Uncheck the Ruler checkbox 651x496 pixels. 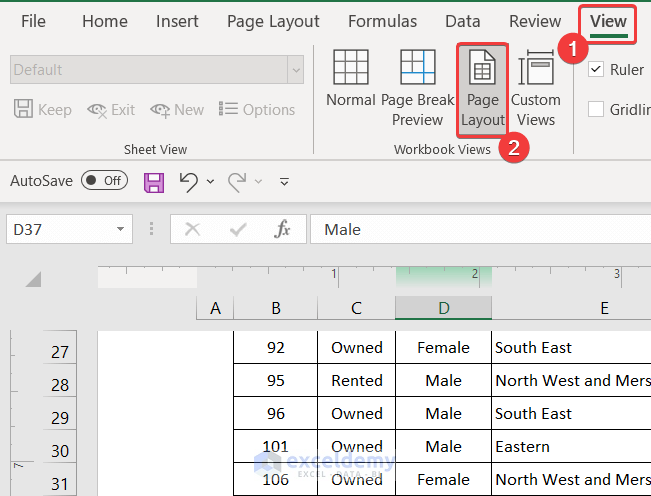[596, 69]
